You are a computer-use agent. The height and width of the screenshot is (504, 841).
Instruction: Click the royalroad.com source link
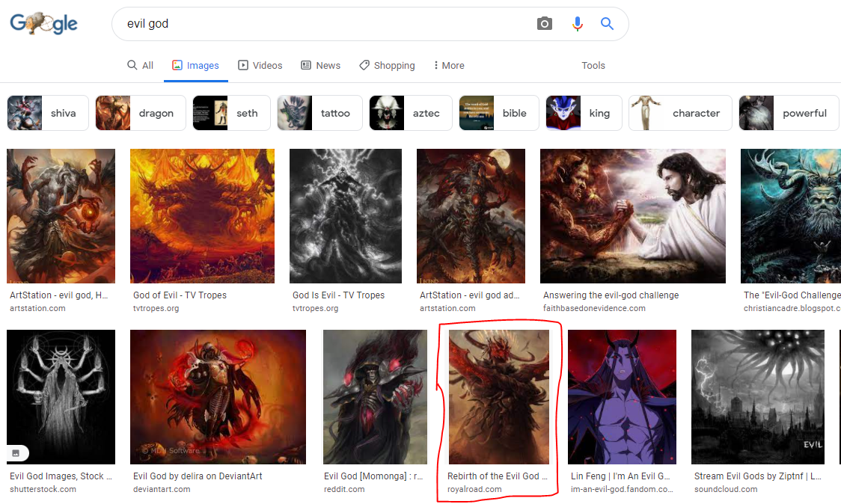point(474,489)
